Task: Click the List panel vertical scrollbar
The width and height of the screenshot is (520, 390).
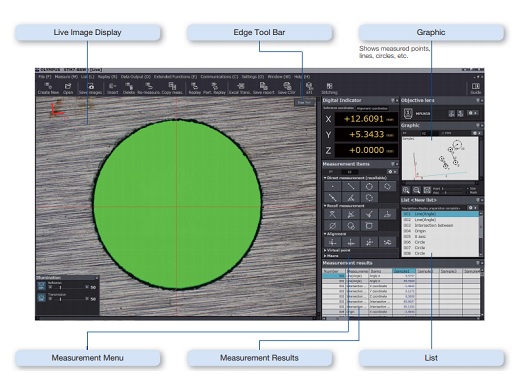Action: pos(481,234)
